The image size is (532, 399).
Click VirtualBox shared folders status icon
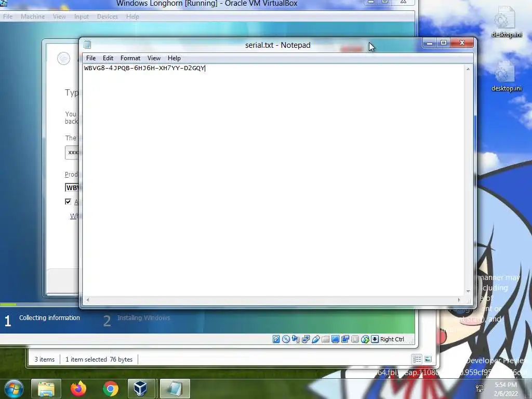(325, 339)
